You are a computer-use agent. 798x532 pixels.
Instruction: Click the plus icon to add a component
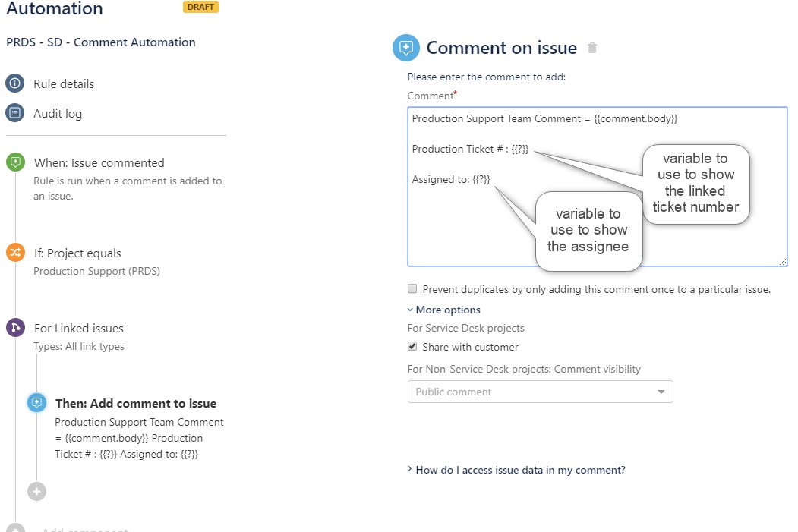click(x=36, y=491)
